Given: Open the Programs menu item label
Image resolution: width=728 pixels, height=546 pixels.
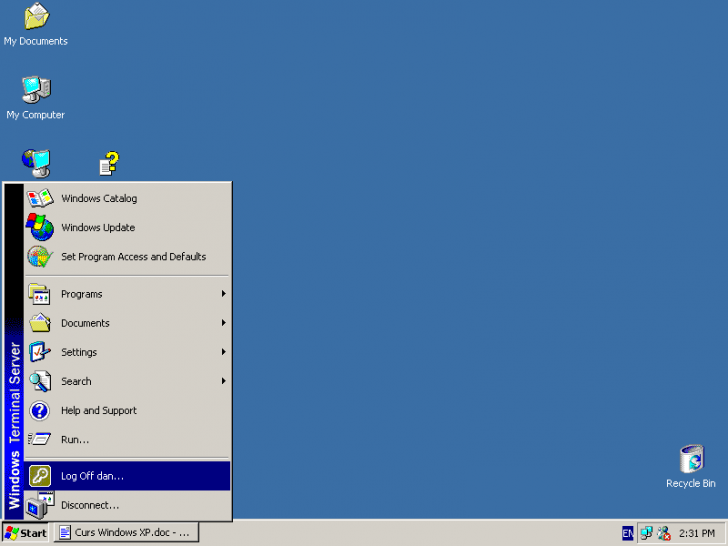Looking at the screenshot, I should coord(82,294).
